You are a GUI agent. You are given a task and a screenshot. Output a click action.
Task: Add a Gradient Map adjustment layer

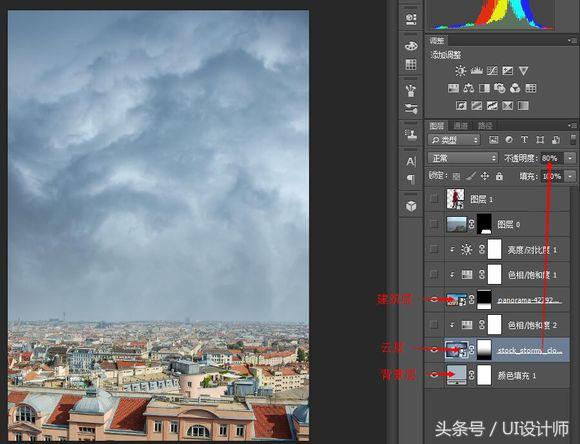coord(523,106)
